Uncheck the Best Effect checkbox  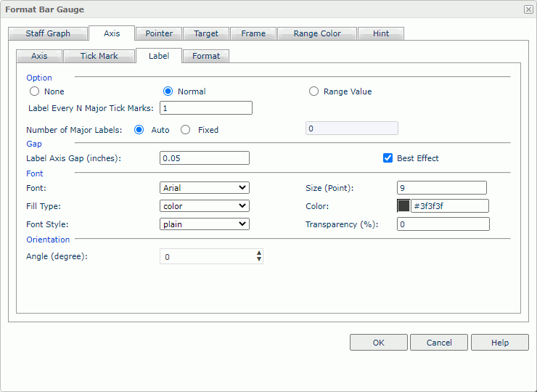click(x=388, y=158)
